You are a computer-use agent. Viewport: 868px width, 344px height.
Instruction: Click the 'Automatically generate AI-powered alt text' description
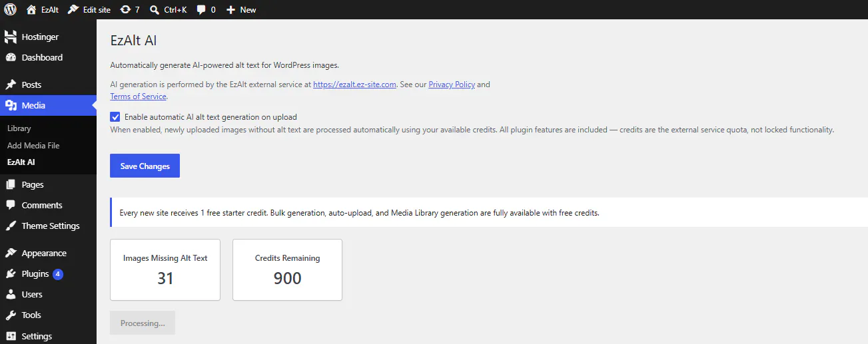coord(224,65)
